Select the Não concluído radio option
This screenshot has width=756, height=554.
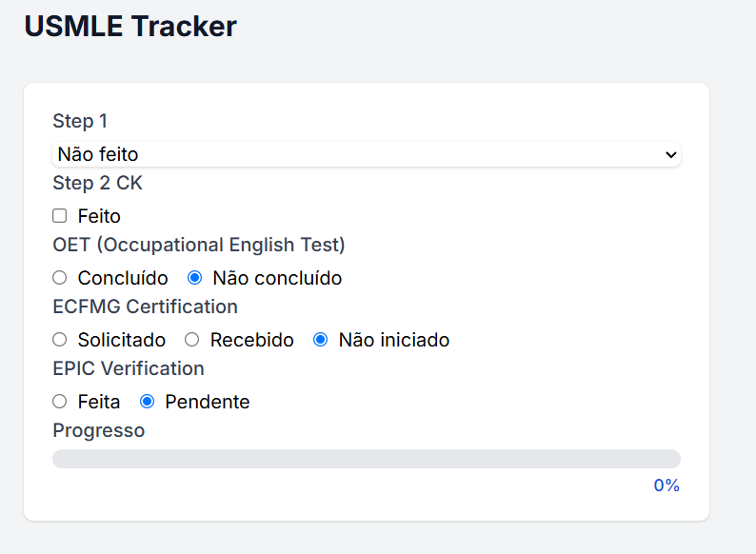point(195,278)
